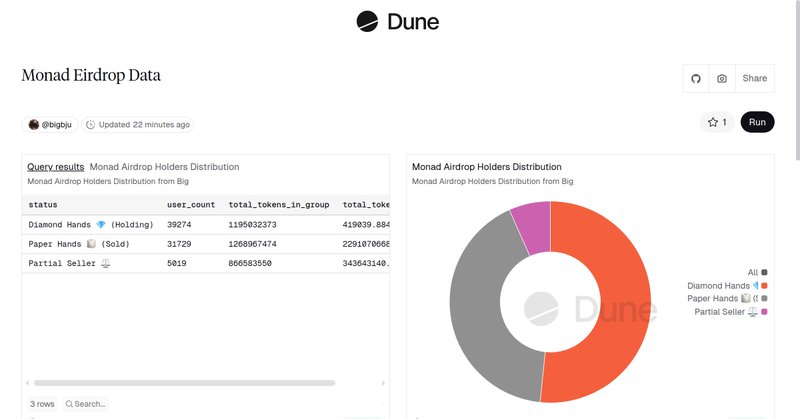Click the Monad Airdrop Holders Distribution chart title
The image size is (800, 419).
click(486, 167)
